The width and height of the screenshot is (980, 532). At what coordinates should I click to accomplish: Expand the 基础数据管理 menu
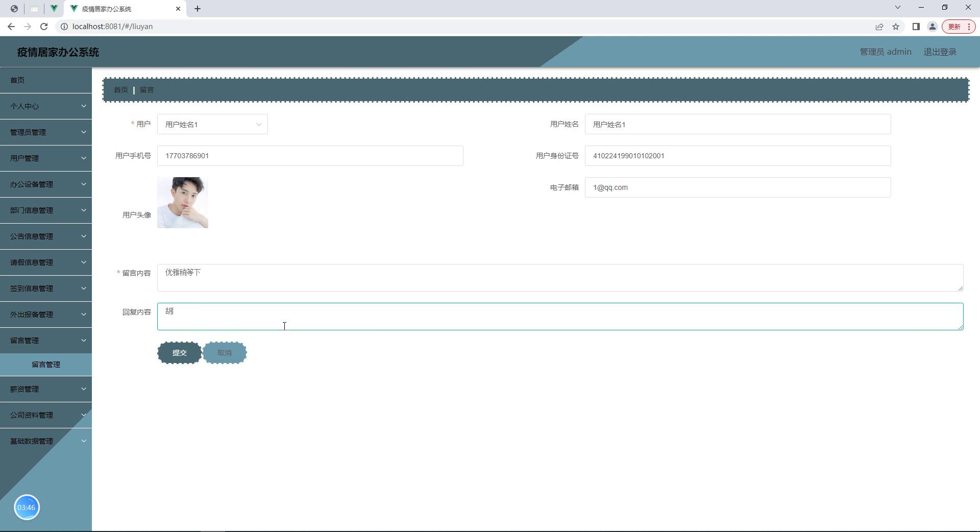tap(46, 441)
